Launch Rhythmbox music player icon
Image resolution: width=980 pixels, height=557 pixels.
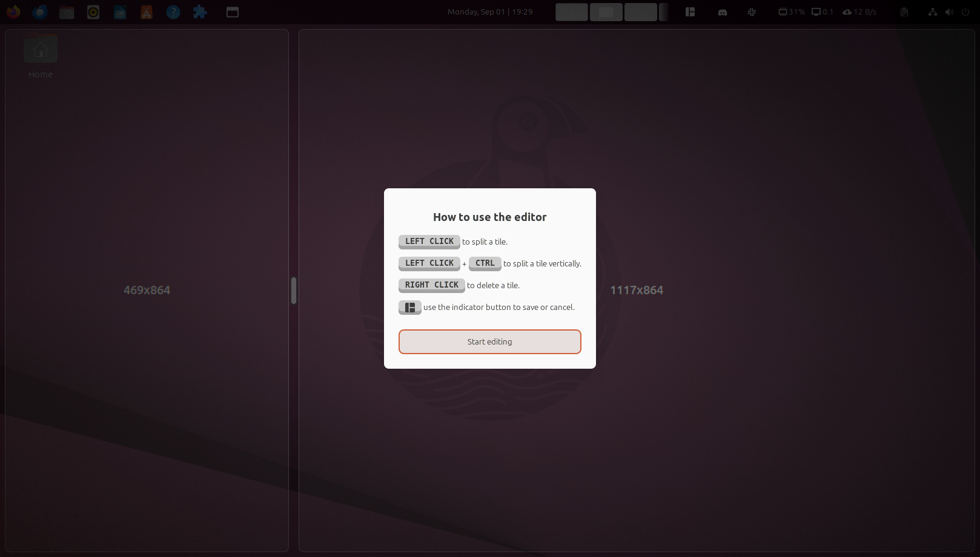pos(93,12)
